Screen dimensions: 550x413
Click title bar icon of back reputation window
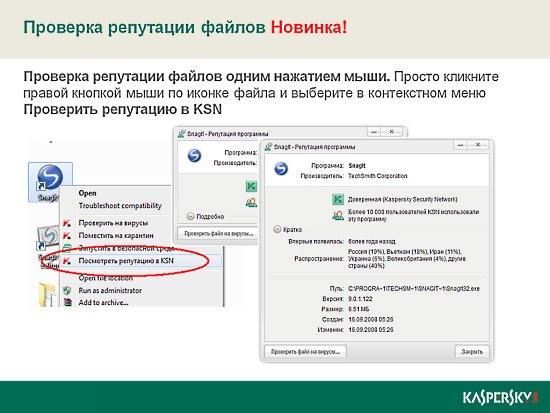coord(181,134)
